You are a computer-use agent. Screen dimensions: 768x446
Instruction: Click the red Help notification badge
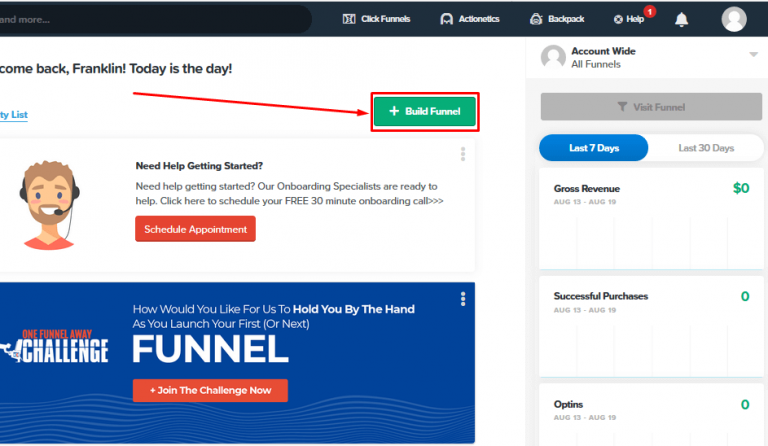point(649,11)
